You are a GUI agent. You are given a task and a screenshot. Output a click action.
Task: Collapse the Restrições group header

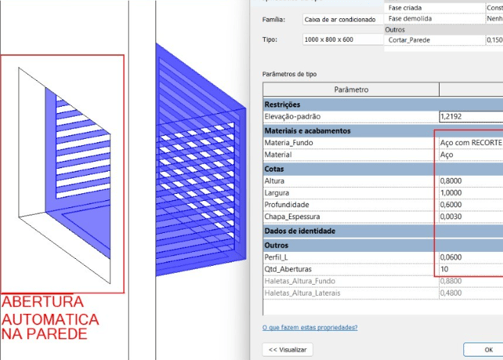(x=383, y=105)
